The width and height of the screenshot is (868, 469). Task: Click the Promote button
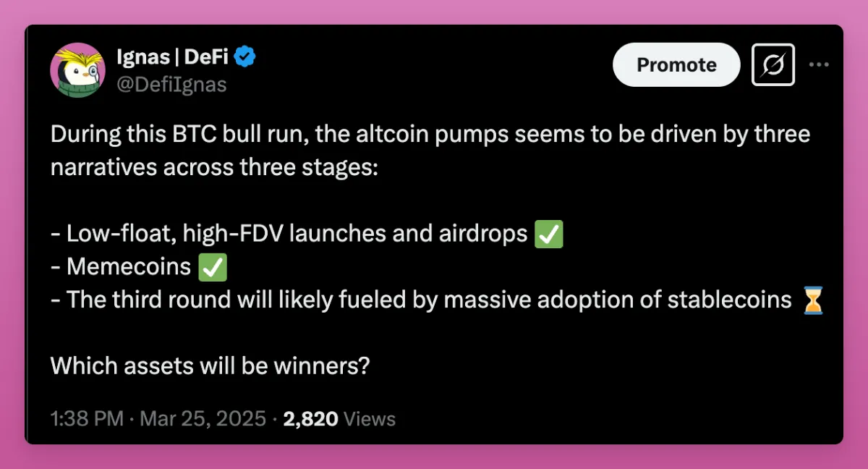point(676,64)
